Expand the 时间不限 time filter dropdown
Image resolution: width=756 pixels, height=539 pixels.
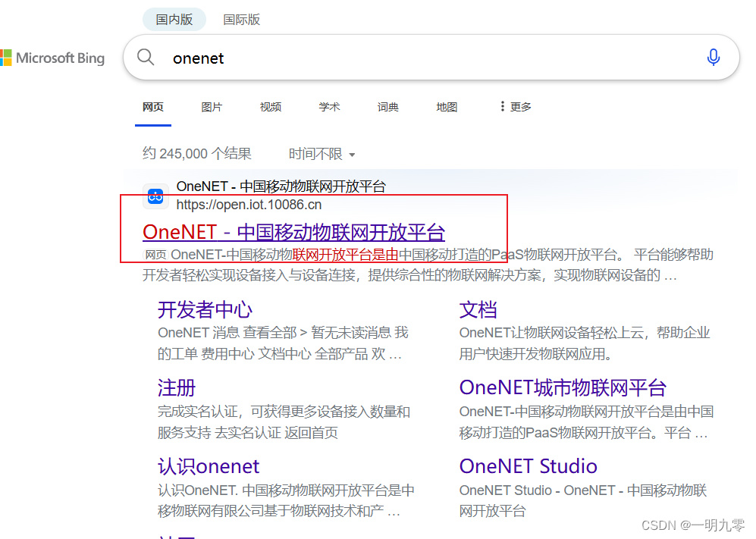tap(322, 155)
